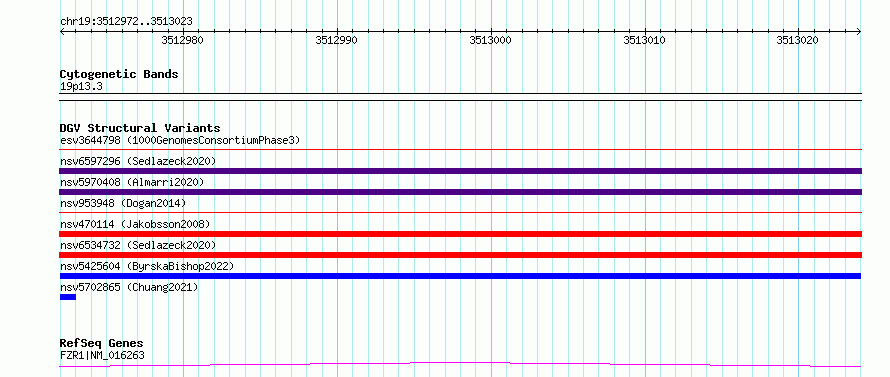The height and width of the screenshot is (377, 890).
Task: Open variant nsv470114 Jakobsson2008 label
Action: (135, 224)
